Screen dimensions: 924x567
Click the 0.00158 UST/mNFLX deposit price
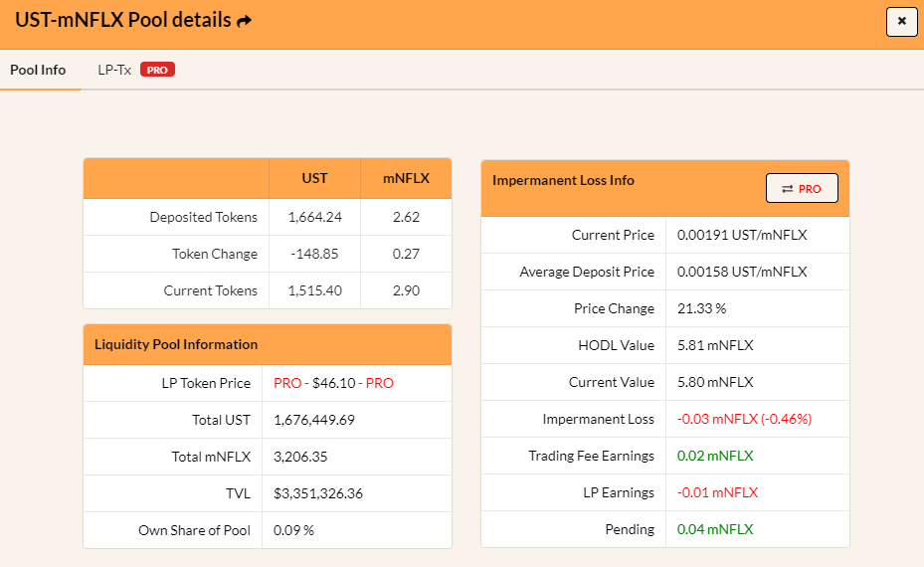click(742, 272)
